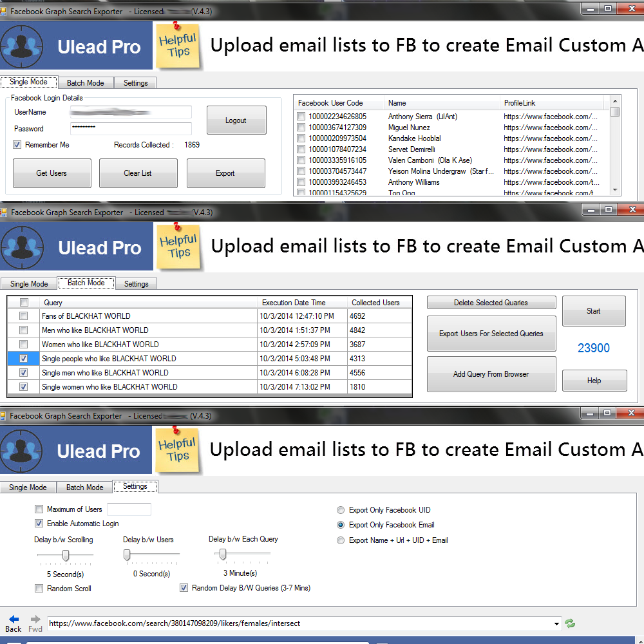Click Helpful Tips note in Batch Mode window
This screenshot has width=644, height=644.
(x=179, y=247)
